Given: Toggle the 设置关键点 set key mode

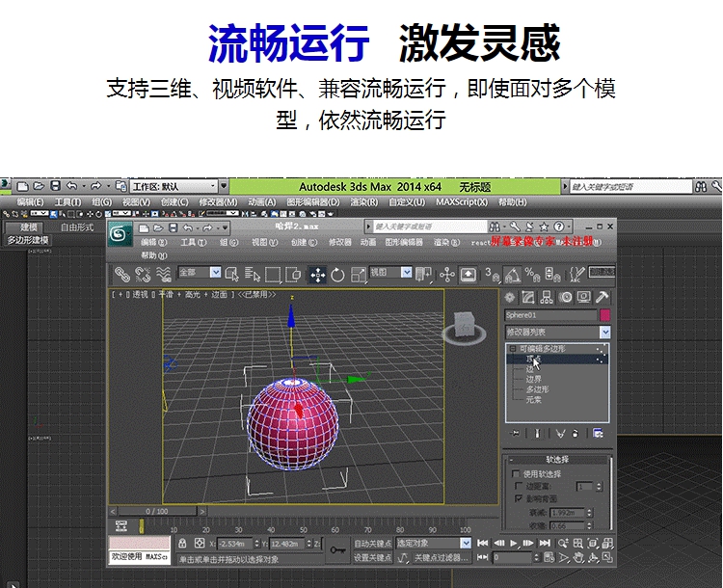Looking at the screenshot, I should click(372, 557).
